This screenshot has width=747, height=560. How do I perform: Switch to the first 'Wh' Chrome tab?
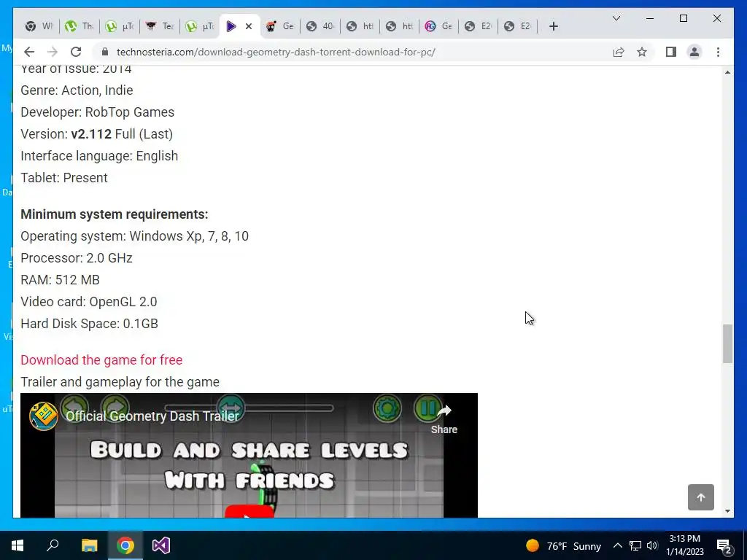click(39, 26)
